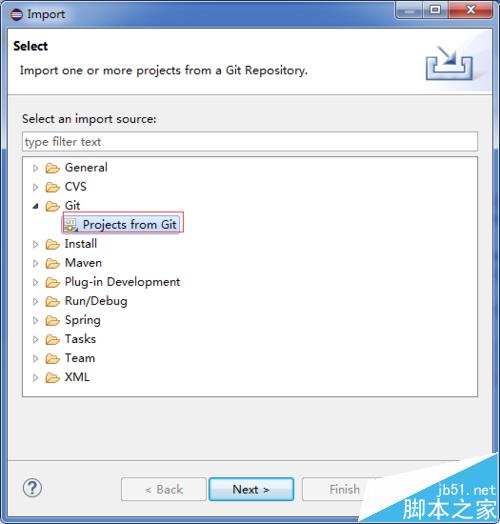This screenshot has width=500, height=524.
Task: Click the General folder icon
Action: (52, 168)
